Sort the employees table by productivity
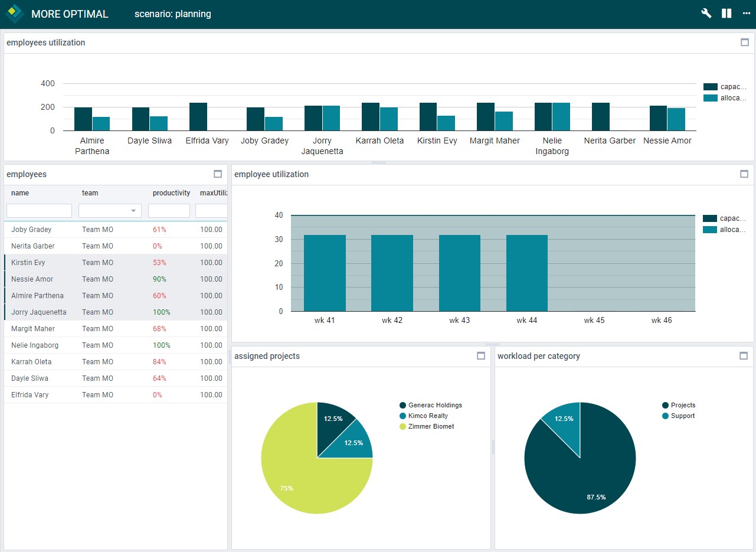The height and width of the screenshot is (552, 756). click(171, 193)
